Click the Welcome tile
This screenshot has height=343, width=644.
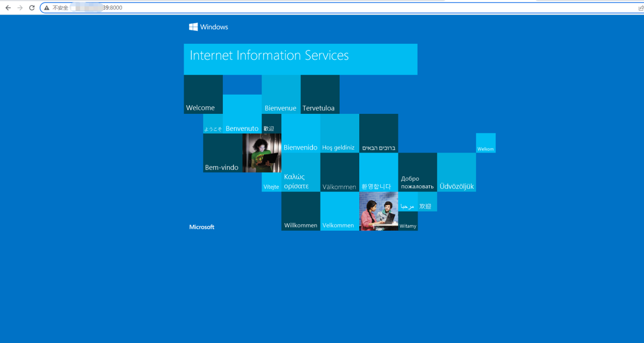click(x=203, y=94)
